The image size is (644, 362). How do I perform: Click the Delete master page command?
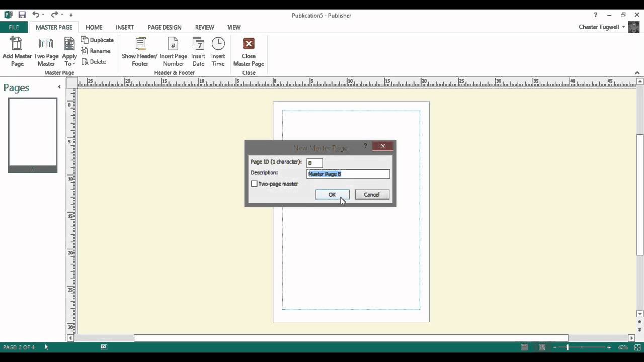(x=94, y=61)
